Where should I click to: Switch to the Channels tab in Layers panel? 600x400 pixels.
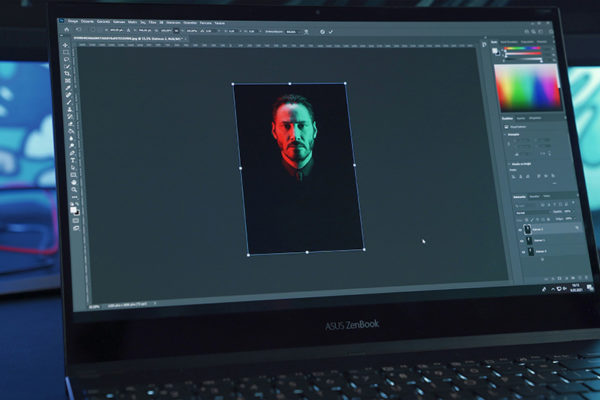(533, 196)
